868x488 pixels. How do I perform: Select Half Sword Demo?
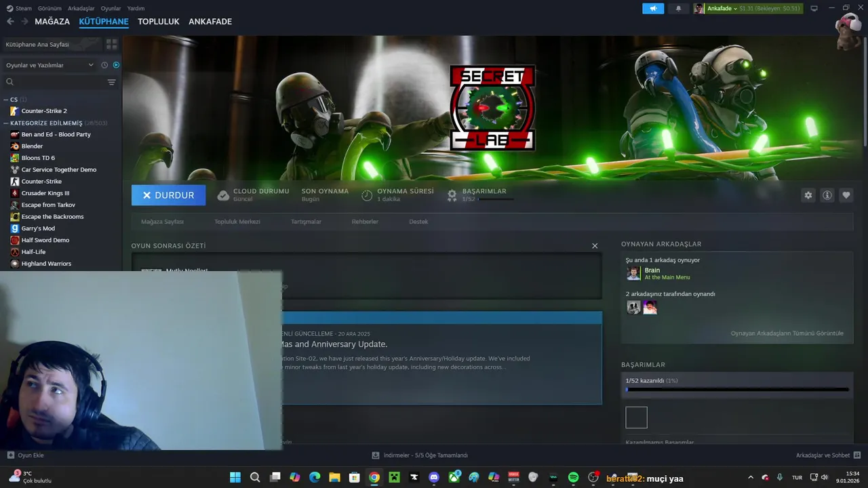click(45, 240)
